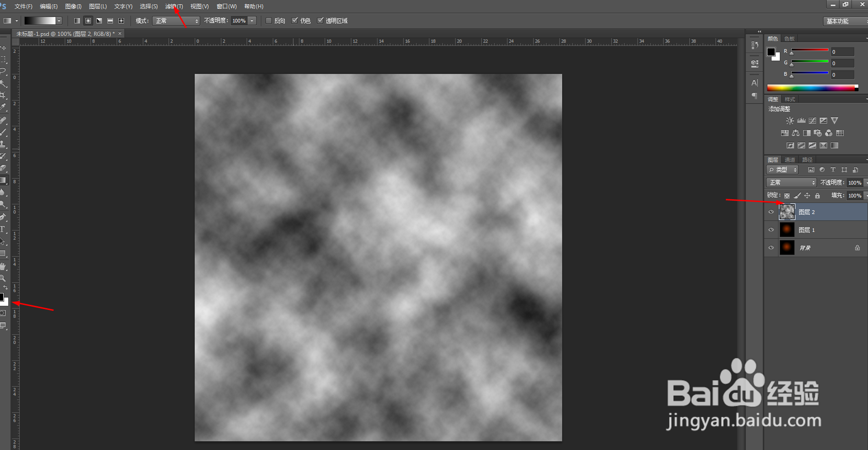Image resolution: width=868 pixels, height=450 pixels.
Task: Hide the 背景 layer
Action: point(771,248)
